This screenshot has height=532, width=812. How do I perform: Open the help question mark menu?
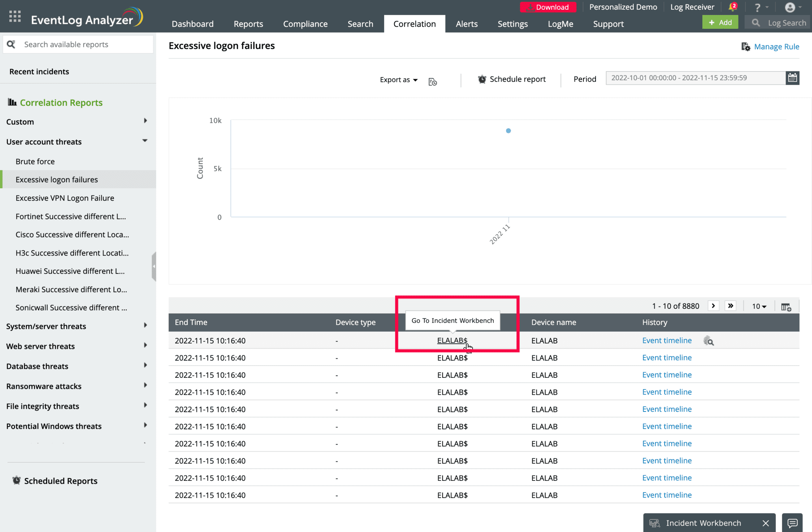pos(758,8)
